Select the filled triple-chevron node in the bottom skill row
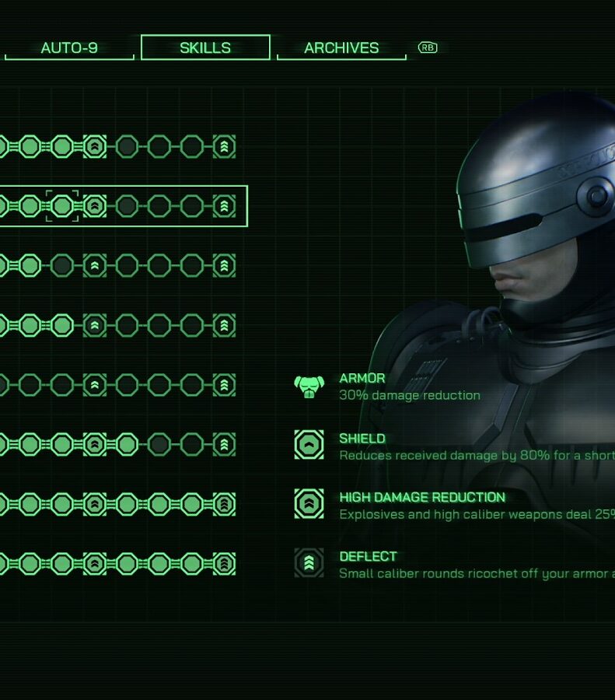The image size is (615, 700). point(224,563)
